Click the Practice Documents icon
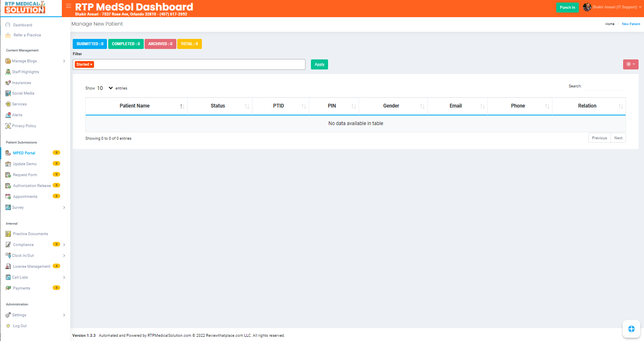The height and width of the screenshot is (341, 644). click(x=8, y=234)
